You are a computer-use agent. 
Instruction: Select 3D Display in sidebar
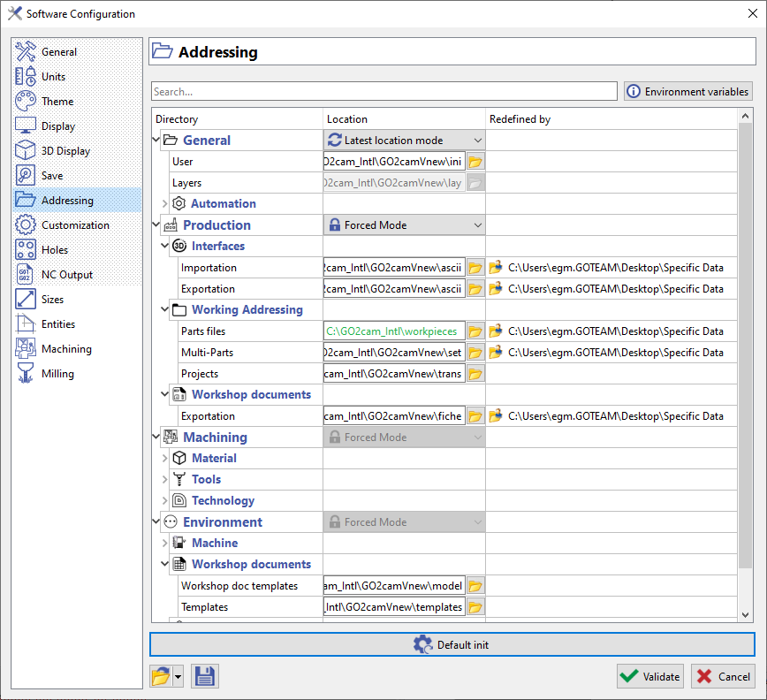[x=65, y=151]
